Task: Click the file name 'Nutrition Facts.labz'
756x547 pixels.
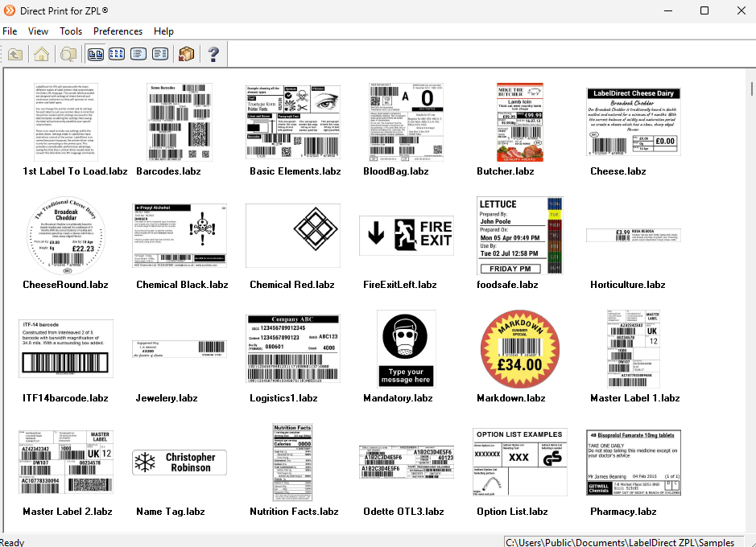Action: tap(294, 512)
